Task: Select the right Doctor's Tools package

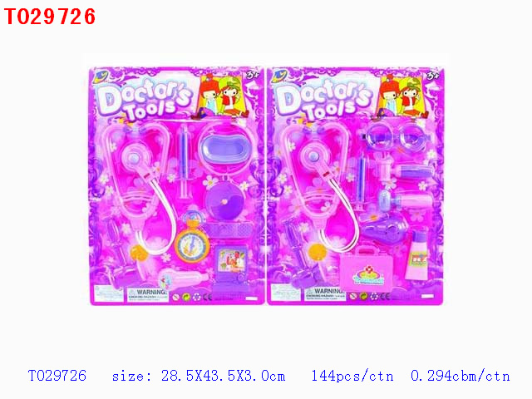Action: 355,186
